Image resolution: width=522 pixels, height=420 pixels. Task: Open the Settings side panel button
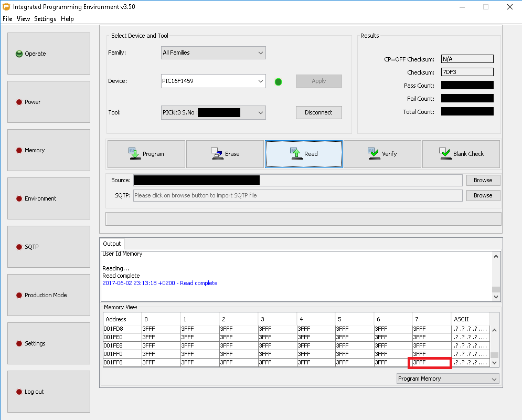49,343
